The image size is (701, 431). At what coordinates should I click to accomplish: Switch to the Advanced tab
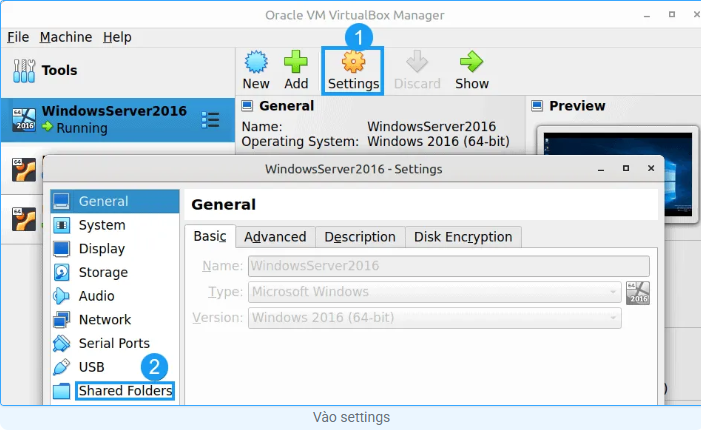(275, 237)
